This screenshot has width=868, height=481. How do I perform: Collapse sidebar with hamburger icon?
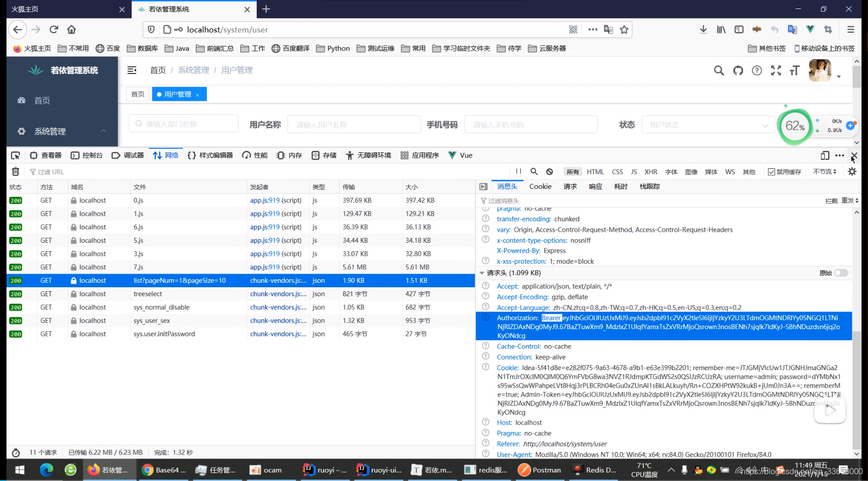click(132, 70)
